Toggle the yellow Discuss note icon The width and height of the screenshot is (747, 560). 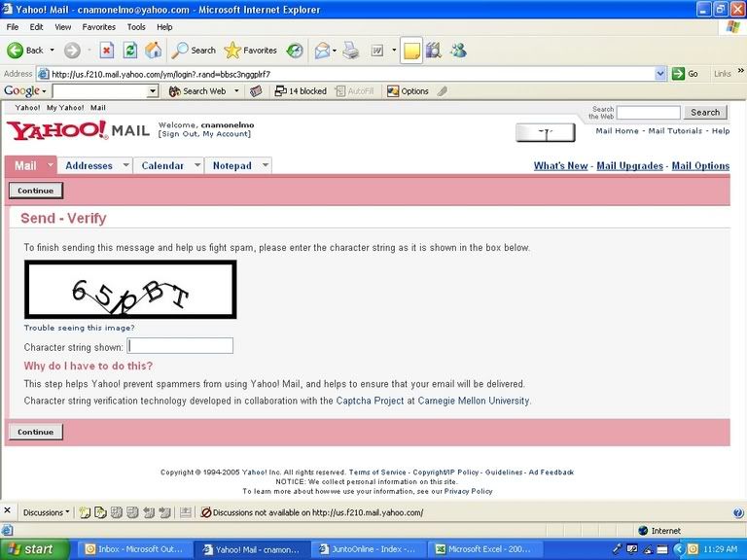point(411,50)
